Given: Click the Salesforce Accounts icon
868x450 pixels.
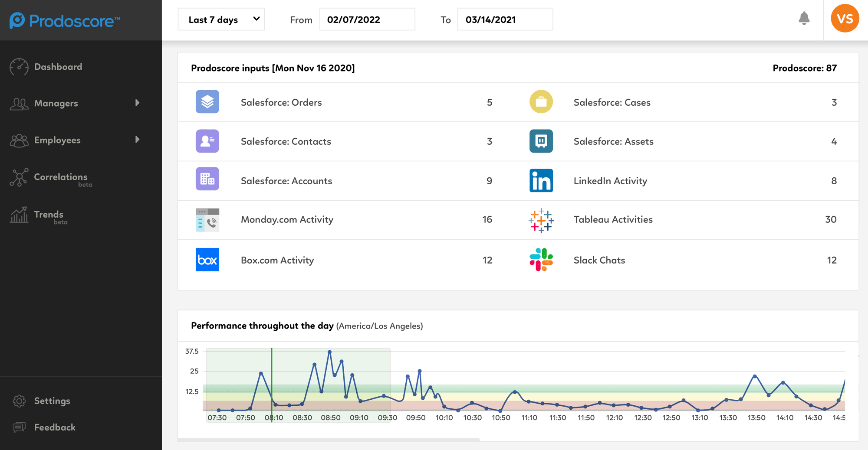Looking at the screenshot, I should click(x=207, y=179).
